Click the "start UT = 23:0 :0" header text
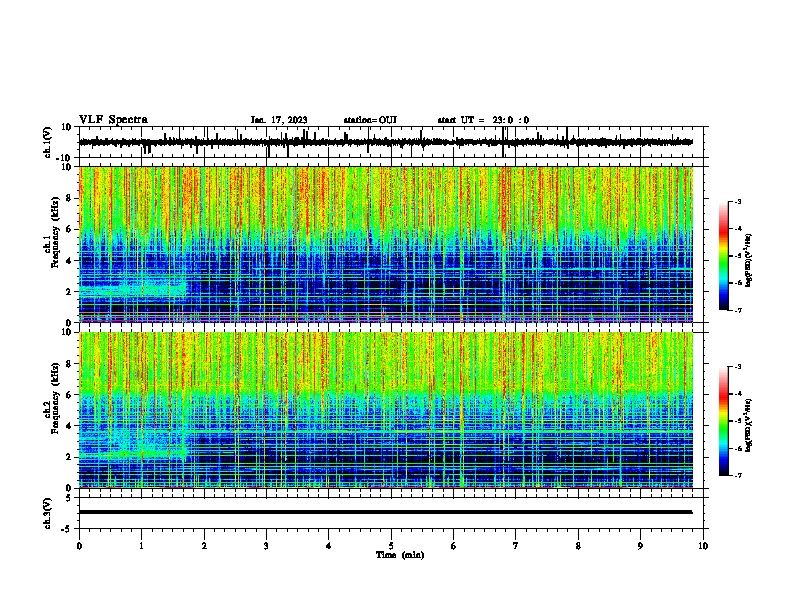This screenshot has height=612, width=792. click(483, 120)
